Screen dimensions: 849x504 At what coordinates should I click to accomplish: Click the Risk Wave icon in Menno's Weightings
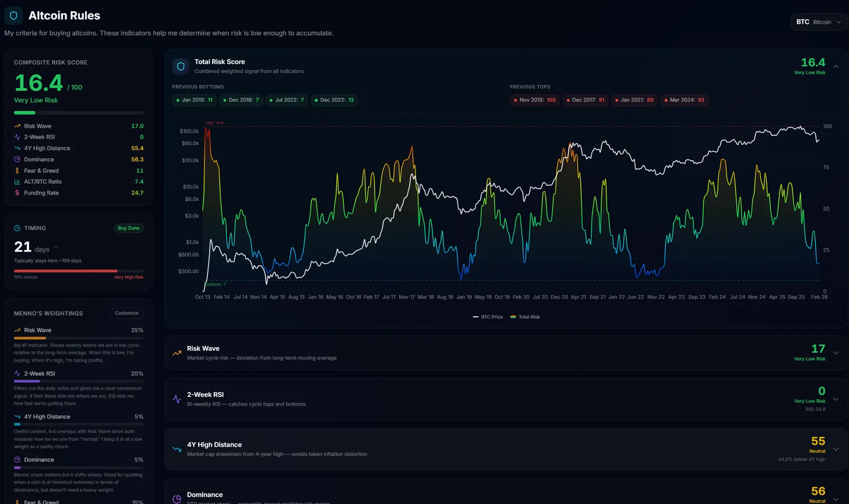pos(17,330)
